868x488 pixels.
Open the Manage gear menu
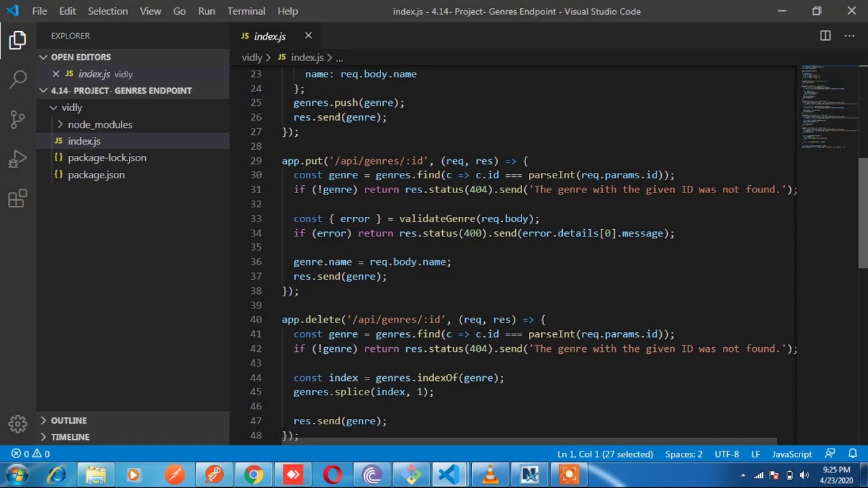point(18,423)
